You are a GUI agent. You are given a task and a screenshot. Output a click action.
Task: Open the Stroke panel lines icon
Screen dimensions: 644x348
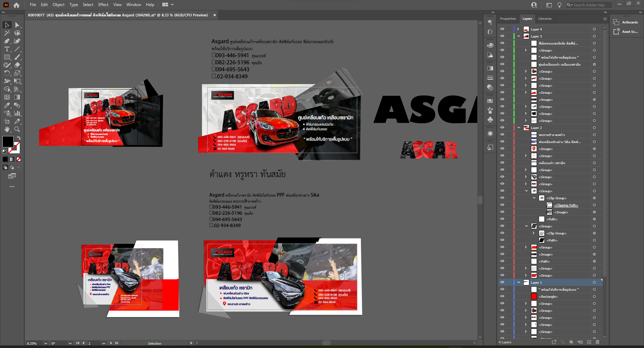[x=490, y=78]
